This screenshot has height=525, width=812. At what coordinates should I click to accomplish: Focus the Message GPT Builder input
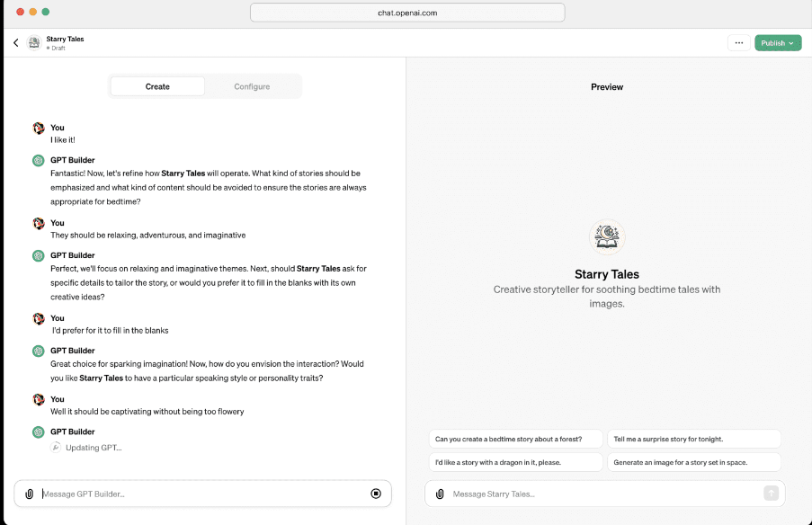tap(204, 494)
